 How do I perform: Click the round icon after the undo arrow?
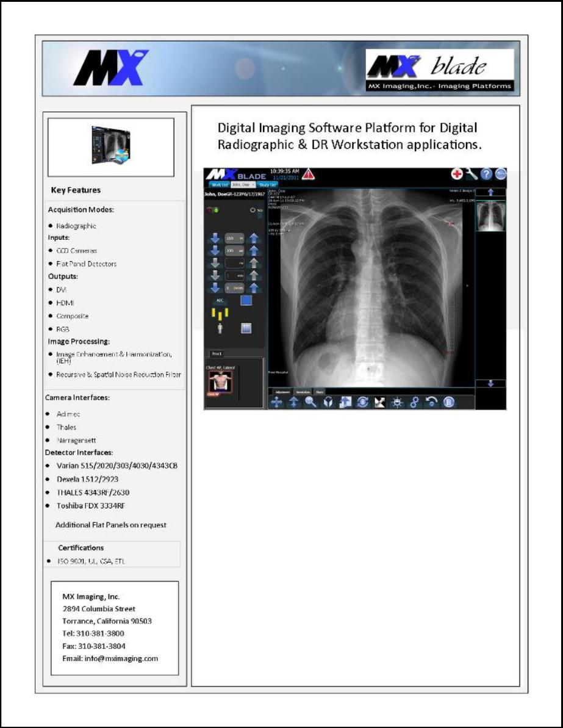[x=448, y=402]
